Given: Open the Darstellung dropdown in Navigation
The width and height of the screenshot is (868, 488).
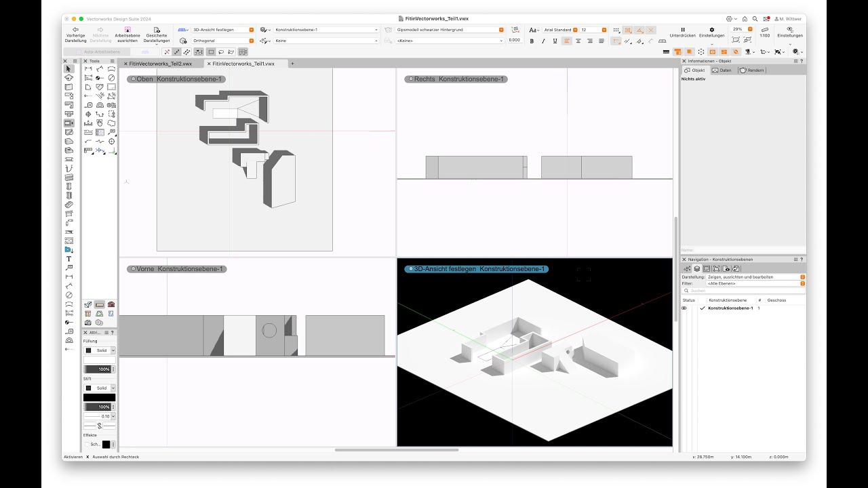Looking at the screenshot, I should (x=755, y=277).
